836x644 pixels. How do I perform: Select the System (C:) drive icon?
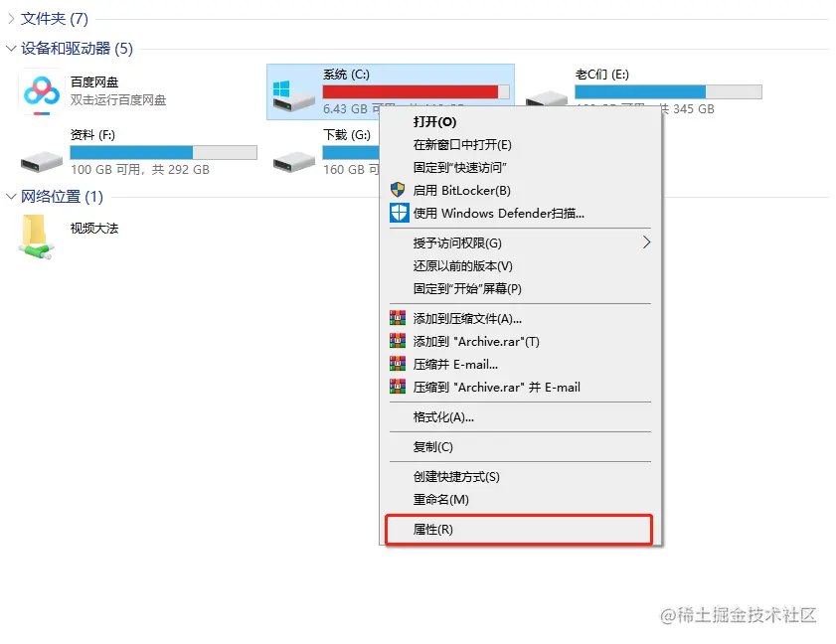pyautogui.click(x=293, y=94)
